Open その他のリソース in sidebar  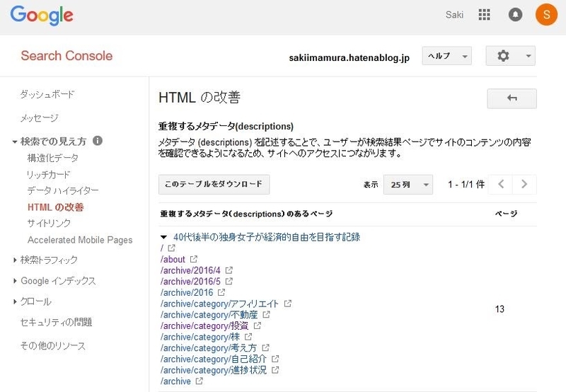point(53,346)
